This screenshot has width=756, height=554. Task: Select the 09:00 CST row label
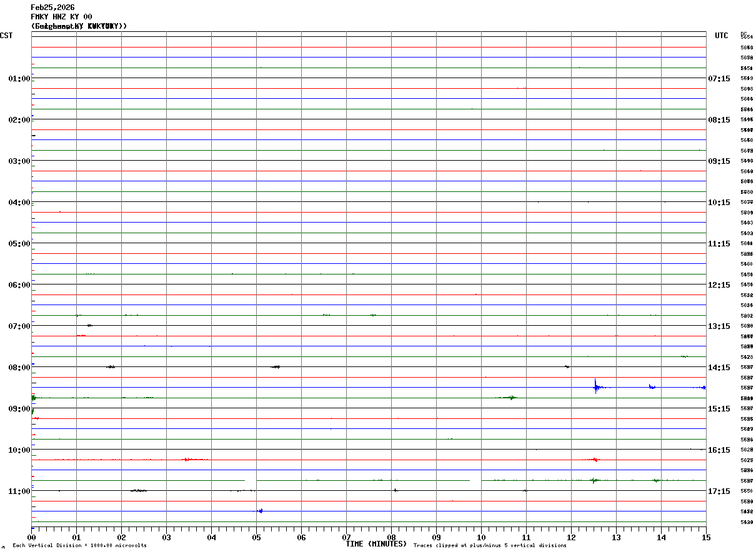(x=19, y=409)
